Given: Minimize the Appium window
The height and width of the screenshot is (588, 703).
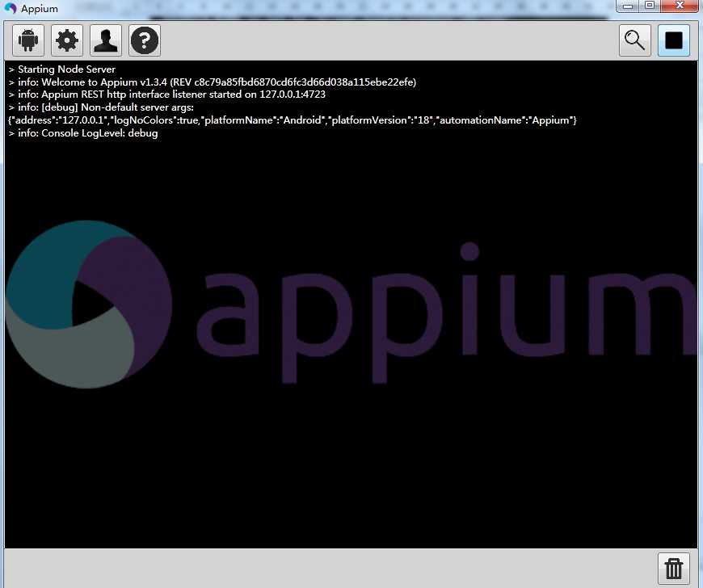Looking at the screenshot, I should coord(628,6).
